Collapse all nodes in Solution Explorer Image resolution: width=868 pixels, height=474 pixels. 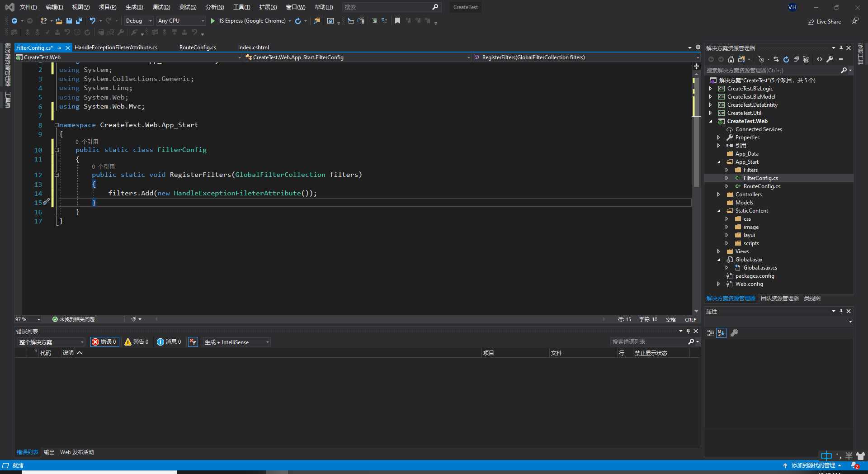click(x=796, y=59)
